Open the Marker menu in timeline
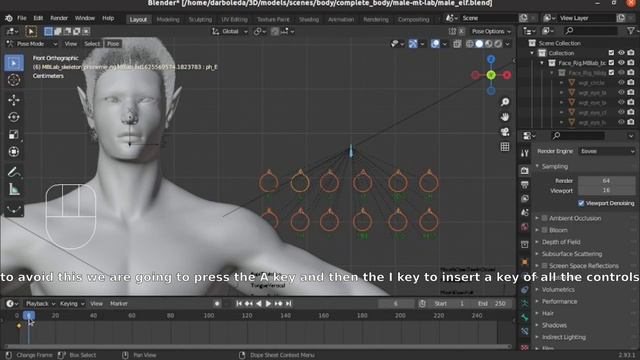This screenshot has height=360, width=640. (x=119, y=304)
